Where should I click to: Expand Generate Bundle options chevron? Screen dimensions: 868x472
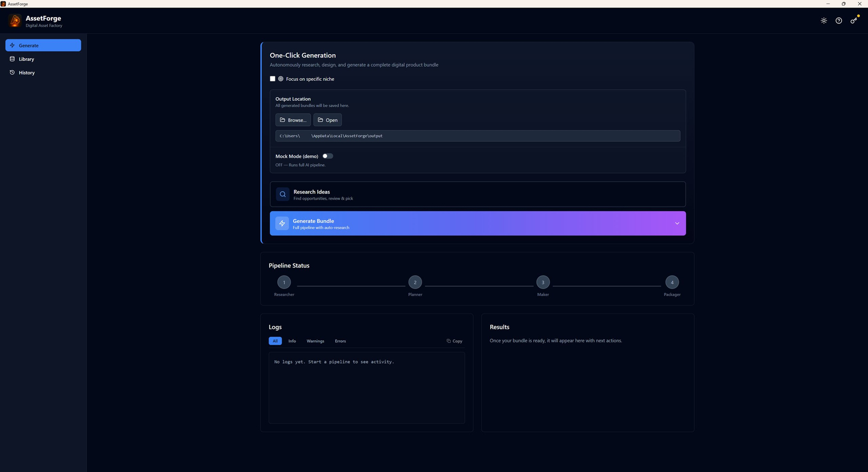pyautogui.click(x=677, y=224)
